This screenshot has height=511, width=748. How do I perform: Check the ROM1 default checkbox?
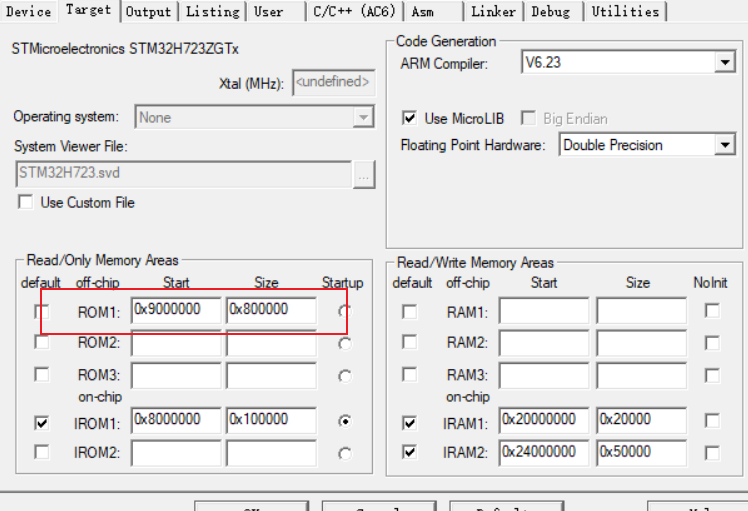[x=42, y=312]
